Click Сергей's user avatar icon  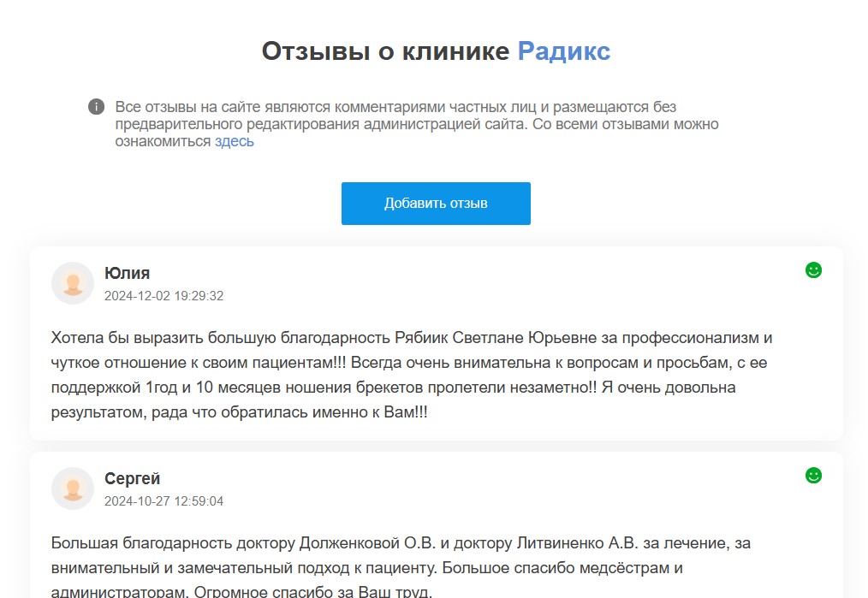click(x=73, y=488)
